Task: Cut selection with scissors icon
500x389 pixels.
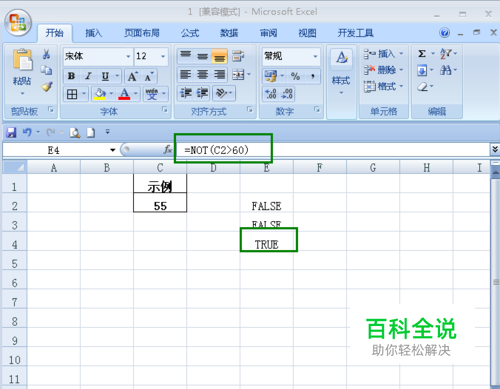Action: pyautogui.click(x=46, y=54)
